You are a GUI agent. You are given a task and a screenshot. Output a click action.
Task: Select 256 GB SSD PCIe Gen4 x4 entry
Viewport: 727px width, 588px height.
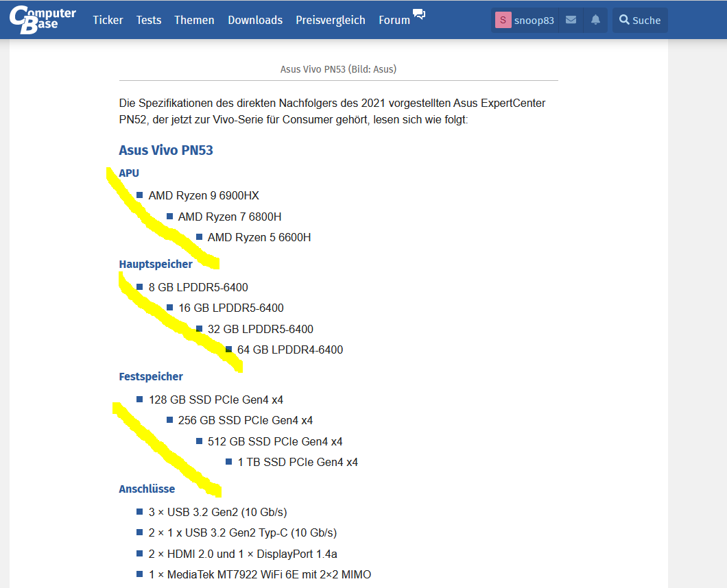click(x=246, y=420)
